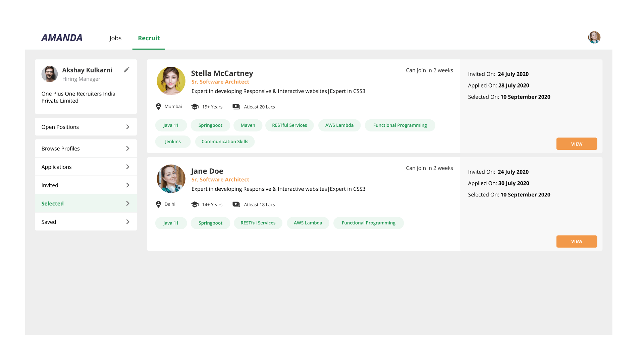Switch to the Jobs tab

(x=115, y=38)
